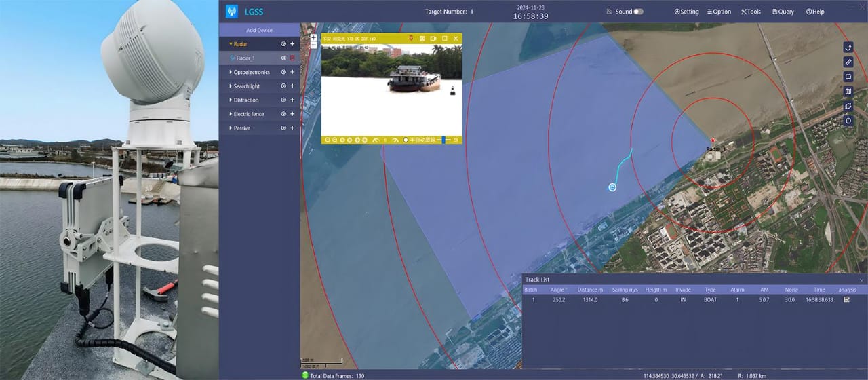The image size is (868, 380).
Task: Click the red star radar marker on map
Action: 713,140
